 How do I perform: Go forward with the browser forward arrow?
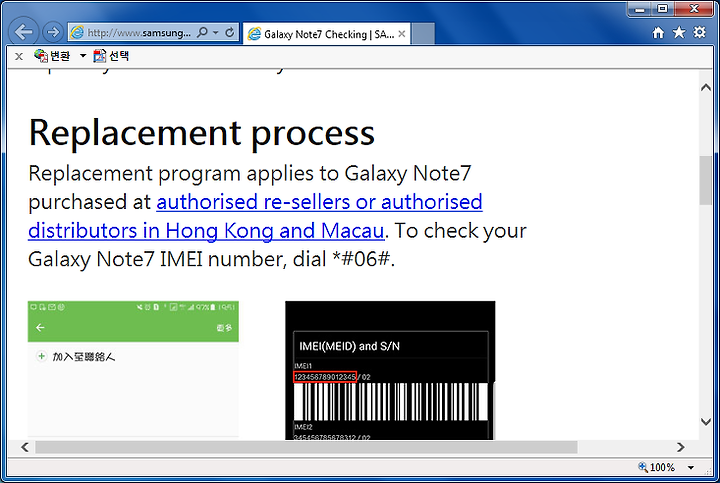click(53, 32)
